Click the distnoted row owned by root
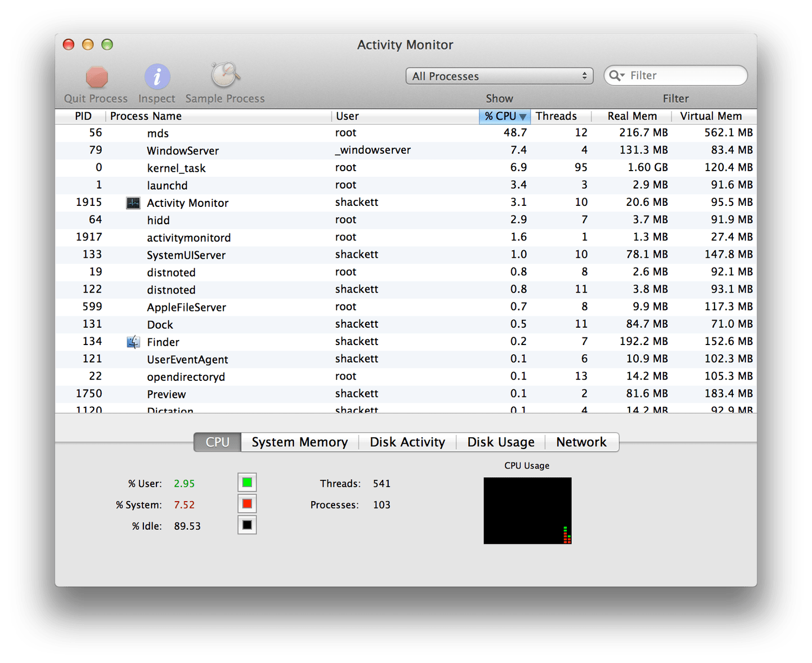This screenshot has width=812, height=663. pyautogui.click(x=406, y=272)
